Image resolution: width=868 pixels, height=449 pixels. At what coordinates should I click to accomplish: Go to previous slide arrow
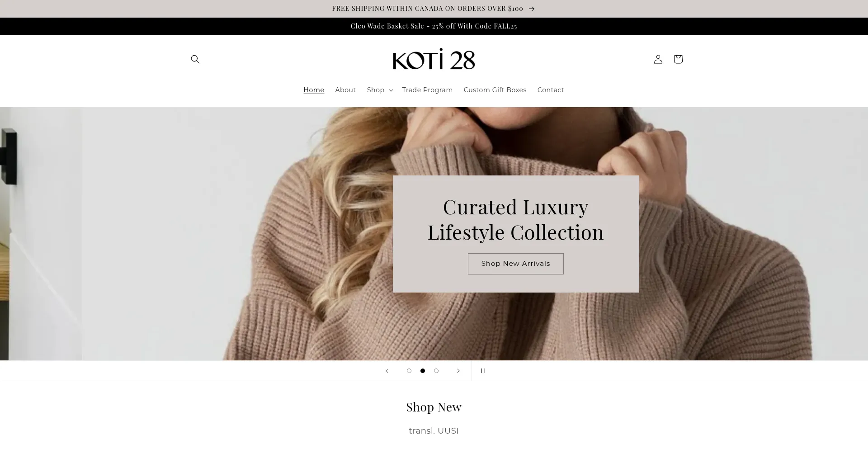tap(387, 371)
